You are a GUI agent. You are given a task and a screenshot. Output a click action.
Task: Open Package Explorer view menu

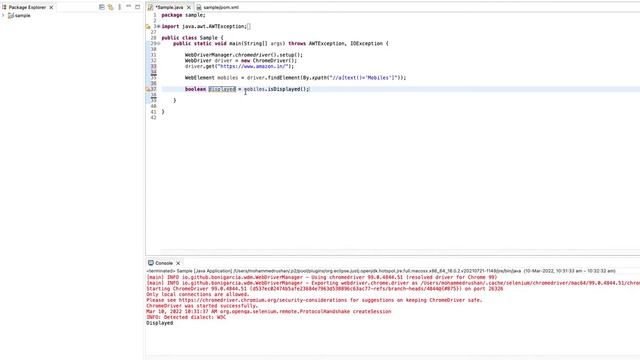pyautogui.click(x=120, y=7)
